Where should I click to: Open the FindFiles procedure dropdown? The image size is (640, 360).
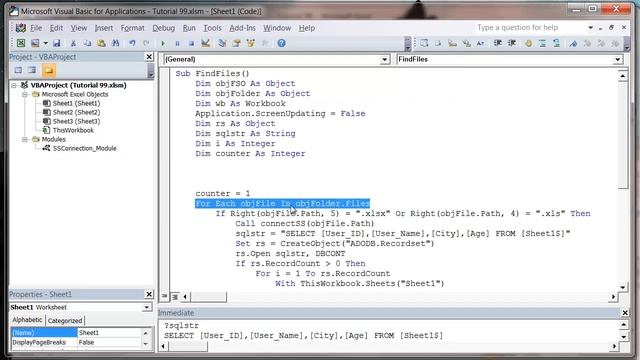point(618,60)
